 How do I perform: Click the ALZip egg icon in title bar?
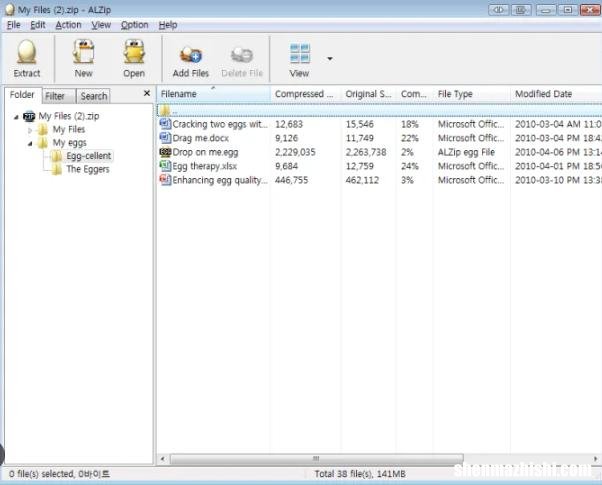coord(10,10)
